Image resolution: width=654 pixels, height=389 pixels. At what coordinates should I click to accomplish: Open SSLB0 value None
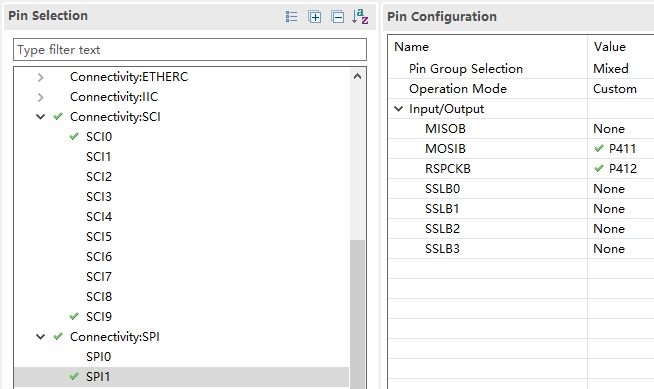[x=609, y=189]
